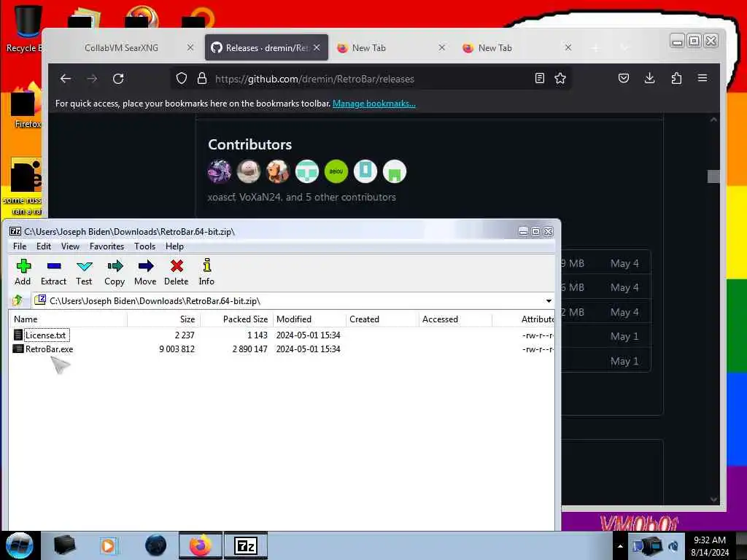Open Firefox from the taskbar

click(201, 545)
